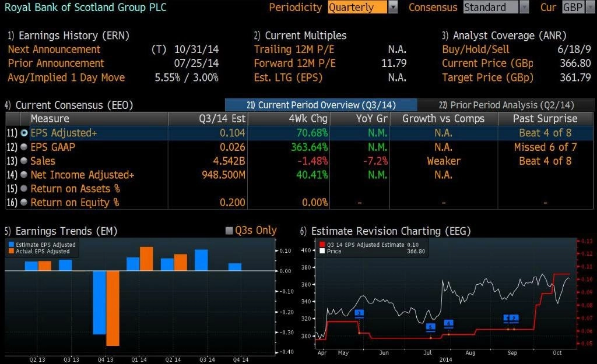Click the Royal Bank of Scotland Group PLC title
The height and width of the screenshot is (364, 597).
[86, 7]
